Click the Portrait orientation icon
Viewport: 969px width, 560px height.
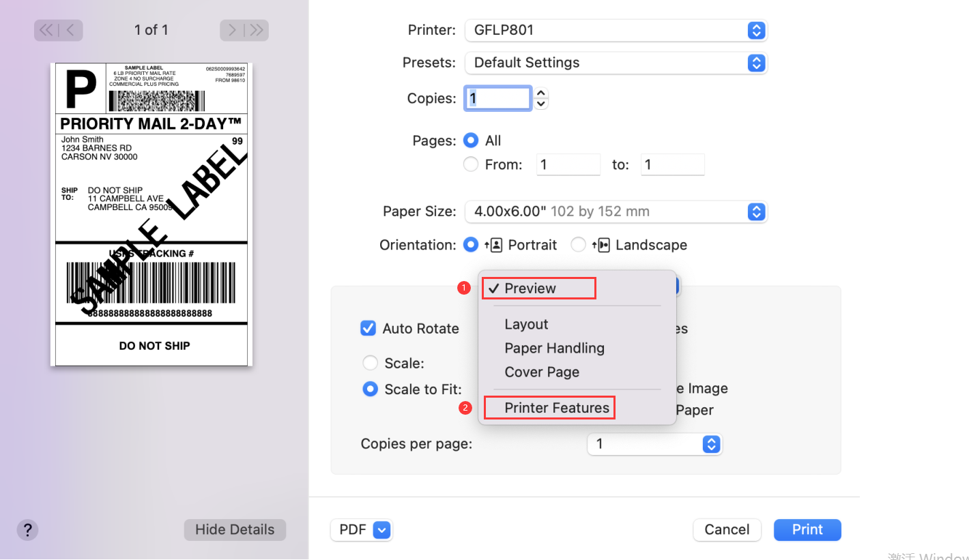[x=495, y=244]
